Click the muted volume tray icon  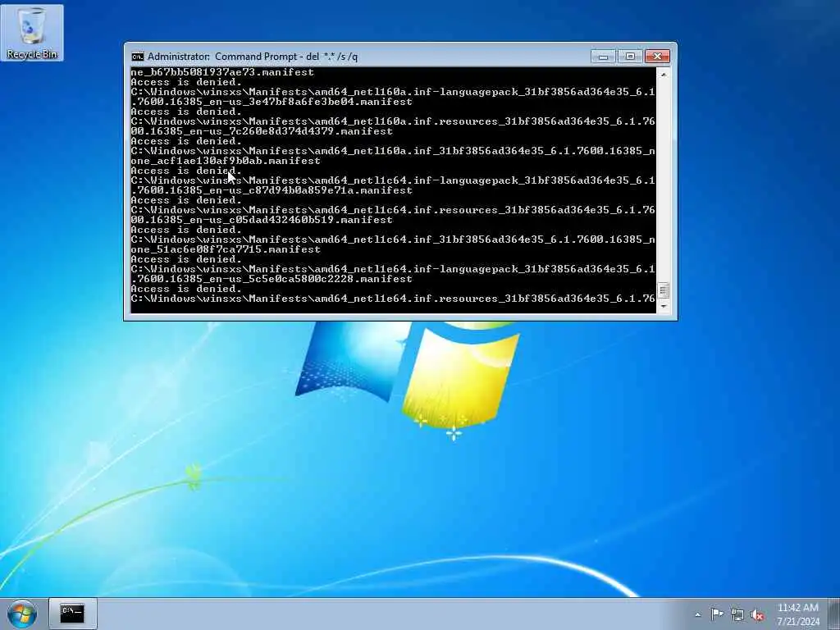(x=757, y=614)
